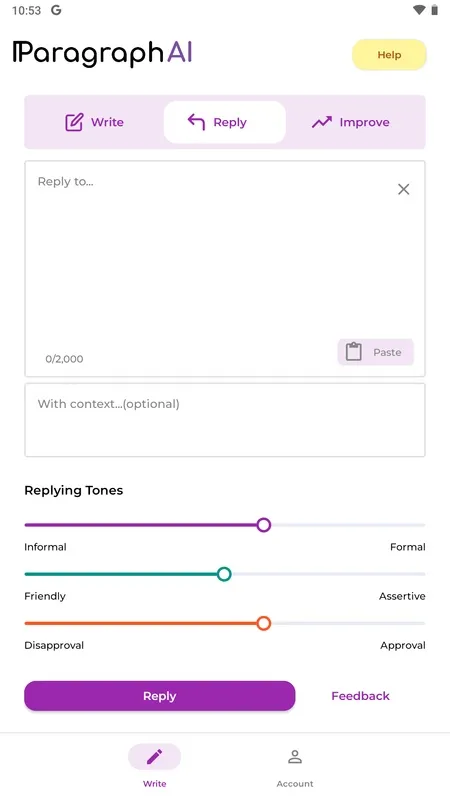
Task: Tap the Wi-Fi status icon
Action: 419,10
